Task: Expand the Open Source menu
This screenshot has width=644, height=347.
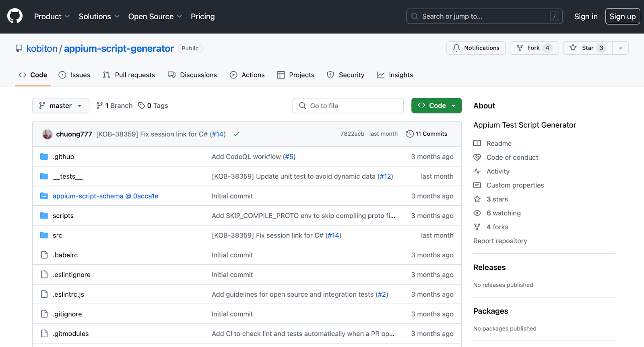Action: [x=155, y=17]
